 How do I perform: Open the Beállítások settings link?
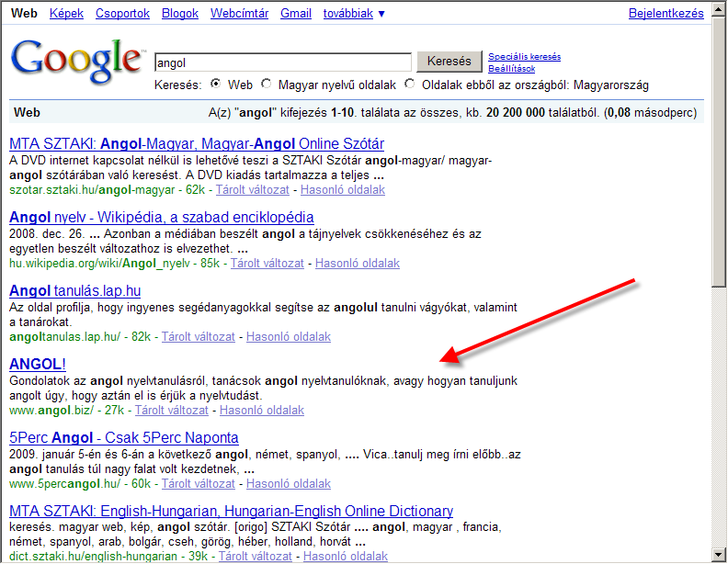[x=511, y=69]
